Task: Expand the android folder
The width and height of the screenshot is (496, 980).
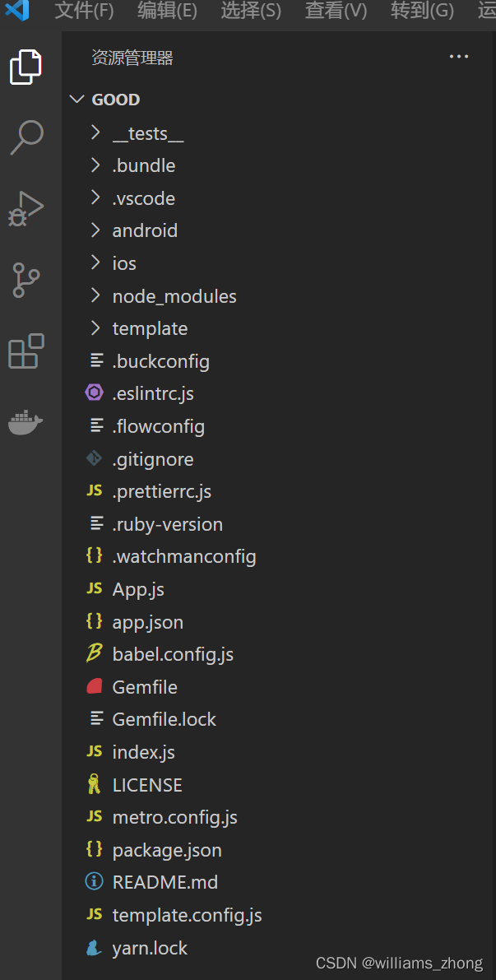Action: [145, 230]
